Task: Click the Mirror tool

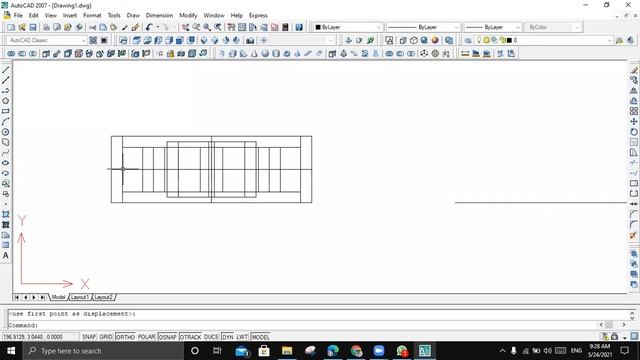Action: [x=633, y=91]
